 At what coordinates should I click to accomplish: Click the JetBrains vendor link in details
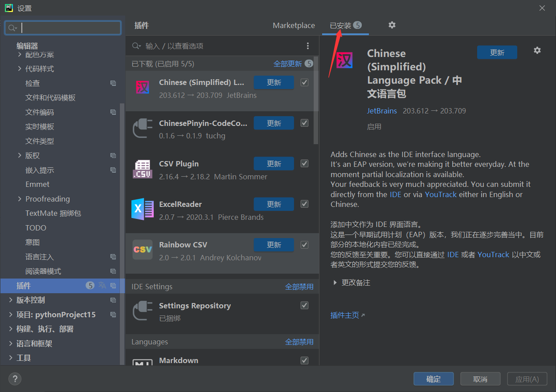pyautogui.click(x=382, y=111)
